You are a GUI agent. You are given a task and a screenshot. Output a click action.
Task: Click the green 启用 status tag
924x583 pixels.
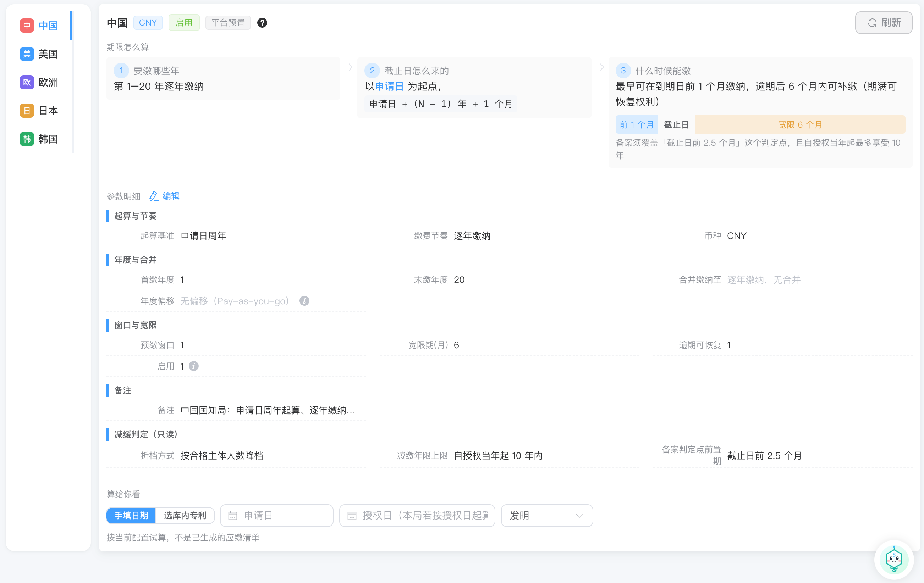(x=184, y=23)
